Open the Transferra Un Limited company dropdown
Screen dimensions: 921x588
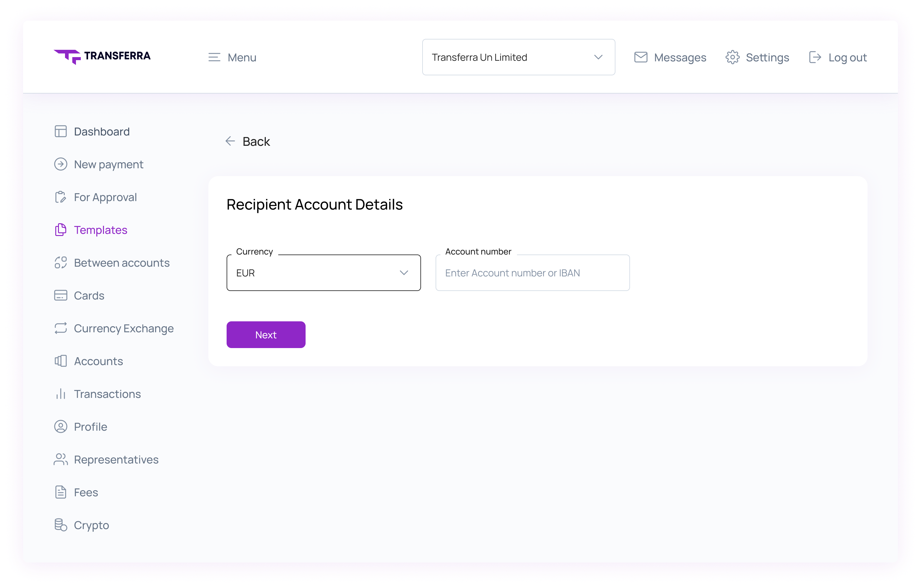pyautogui.click(x=519, y=57)
